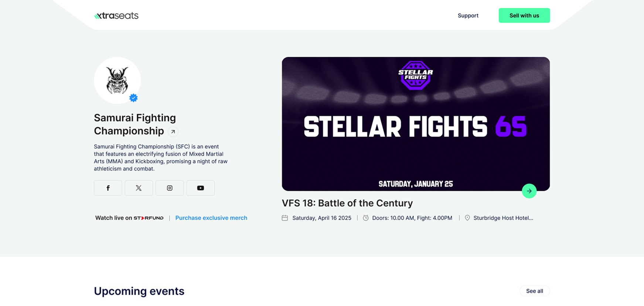
Task: Click VFS 18: Battle of the Century title
Action: pyautogui.click(x=347, y=203)
